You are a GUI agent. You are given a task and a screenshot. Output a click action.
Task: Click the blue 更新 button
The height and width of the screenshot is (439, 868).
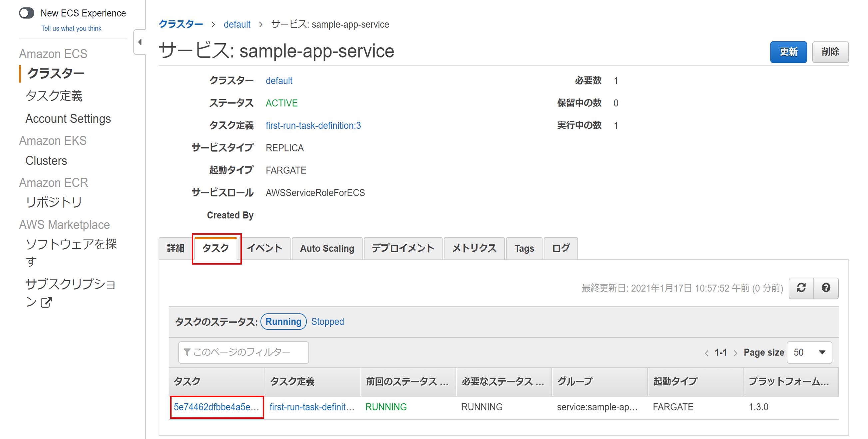coord(788,52)
